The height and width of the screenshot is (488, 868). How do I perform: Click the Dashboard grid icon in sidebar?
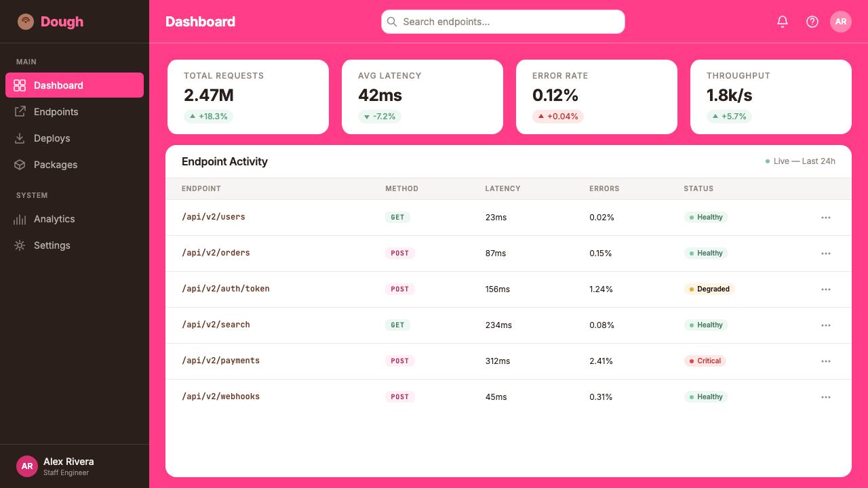[20, 85]
